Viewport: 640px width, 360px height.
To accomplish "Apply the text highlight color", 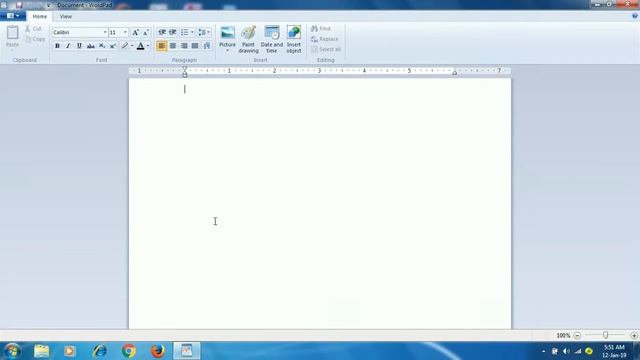I will pyautogui.click(x=124, y=46).
